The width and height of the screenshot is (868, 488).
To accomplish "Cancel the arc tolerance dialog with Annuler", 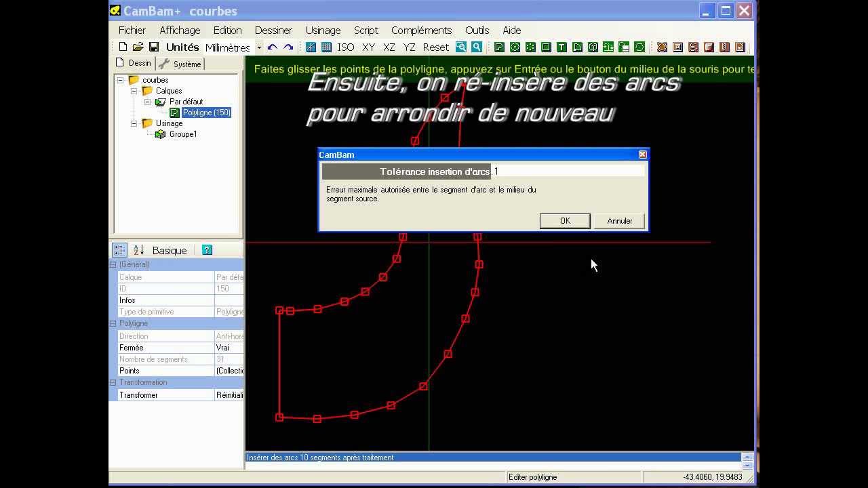I will pos(620,221).
